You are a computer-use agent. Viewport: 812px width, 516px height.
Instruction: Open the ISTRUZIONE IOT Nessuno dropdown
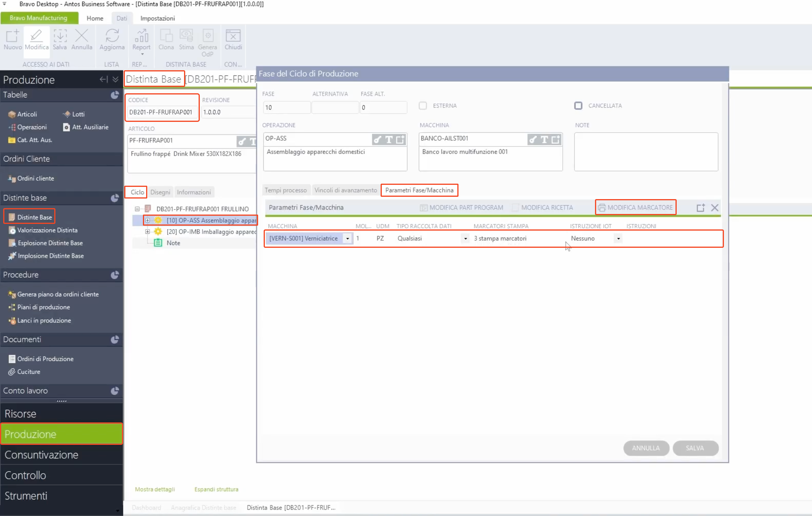[618, 239]
